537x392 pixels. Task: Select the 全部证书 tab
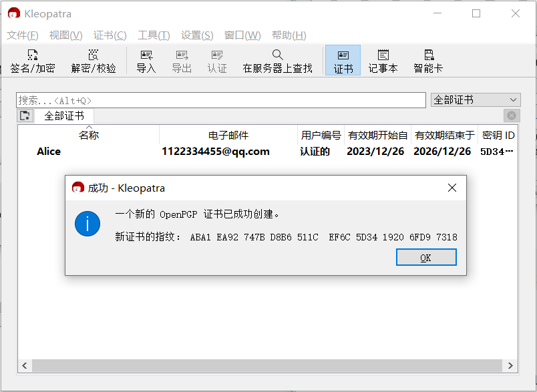pos(64,116)
